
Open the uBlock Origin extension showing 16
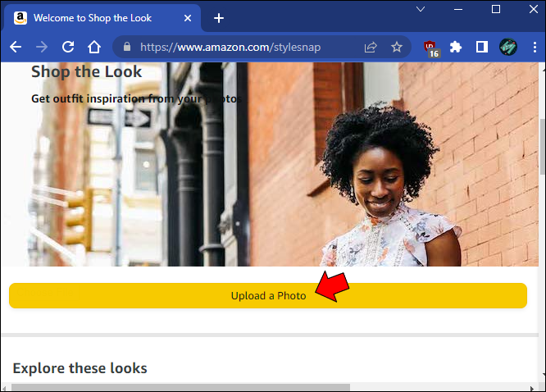431,48
